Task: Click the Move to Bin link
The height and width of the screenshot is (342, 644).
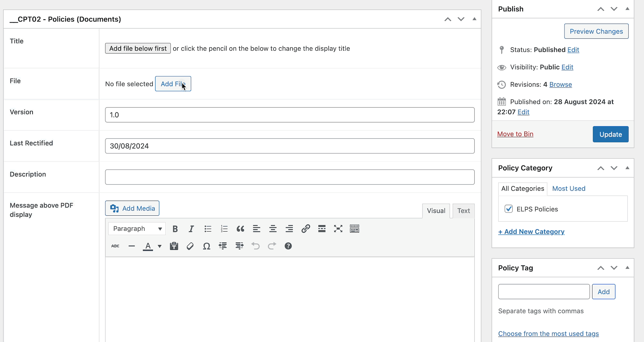Action: [x=515, y=134]
